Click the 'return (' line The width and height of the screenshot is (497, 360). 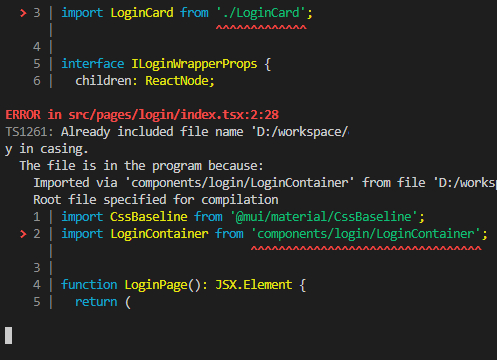click(103, 302)
